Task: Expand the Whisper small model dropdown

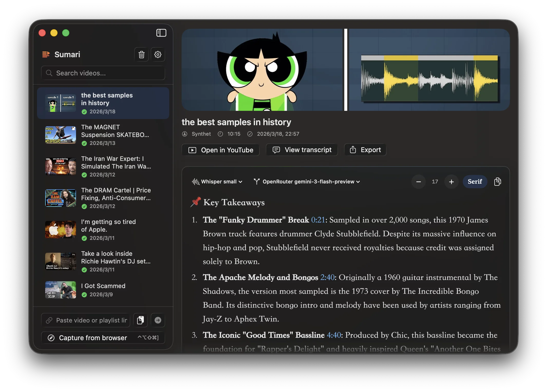Action: 217,182
